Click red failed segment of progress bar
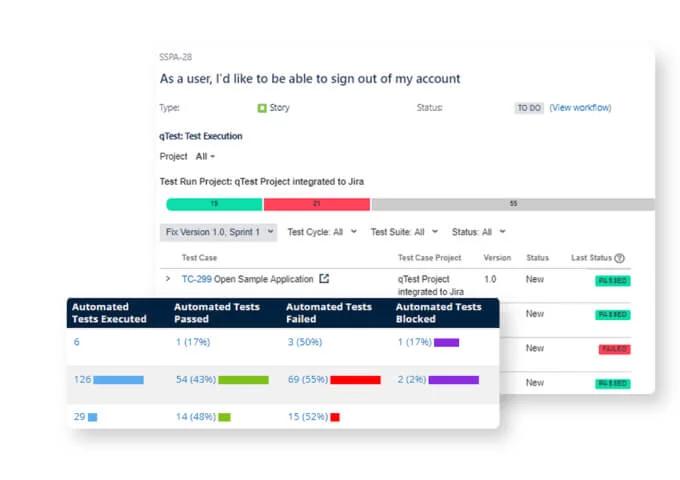 coord(316,204)
